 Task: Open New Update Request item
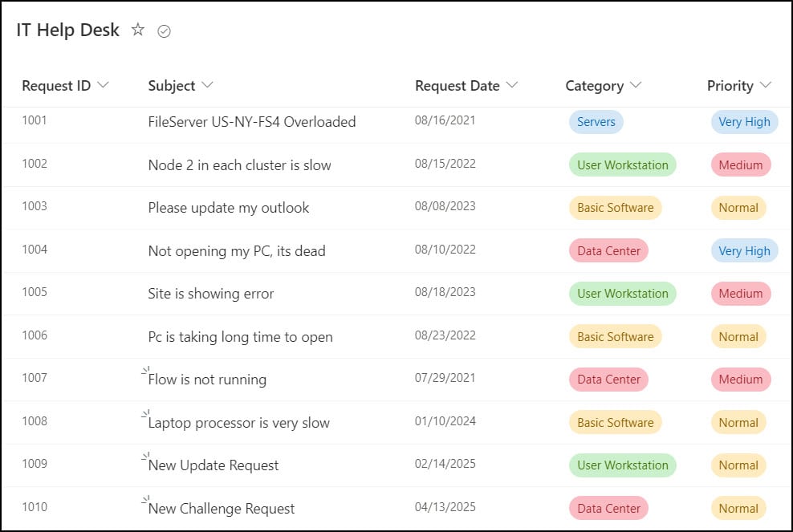click(x=213, y=465)
